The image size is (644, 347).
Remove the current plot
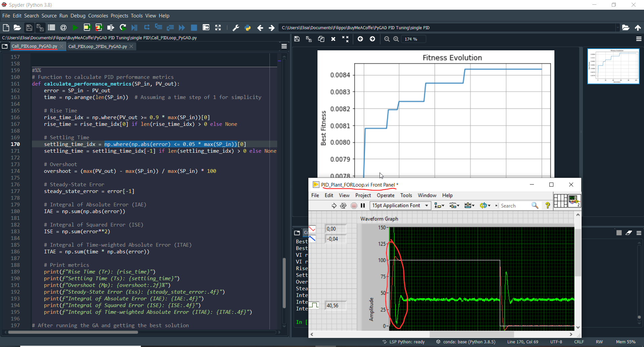333,39
